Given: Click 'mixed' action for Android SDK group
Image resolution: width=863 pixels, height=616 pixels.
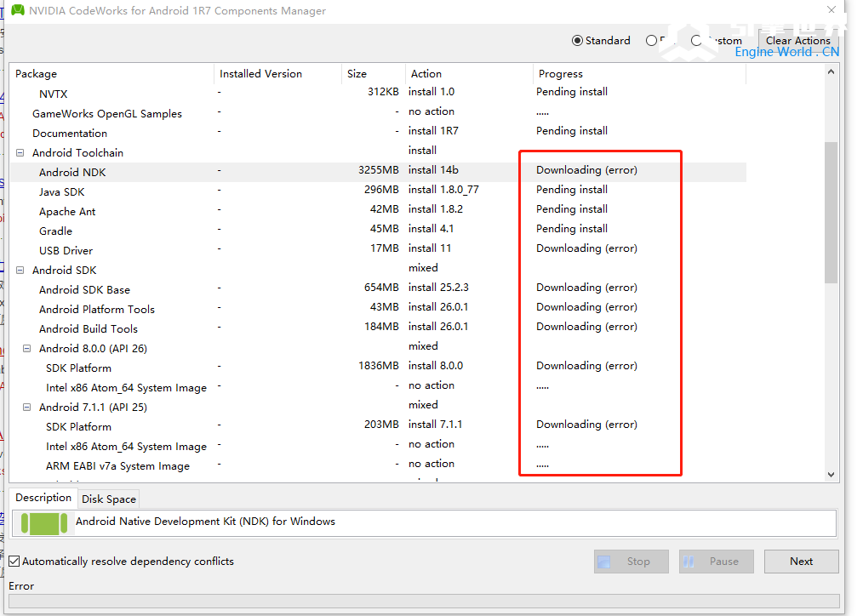Looking at the screenshot, I should (x=423, y=268).
